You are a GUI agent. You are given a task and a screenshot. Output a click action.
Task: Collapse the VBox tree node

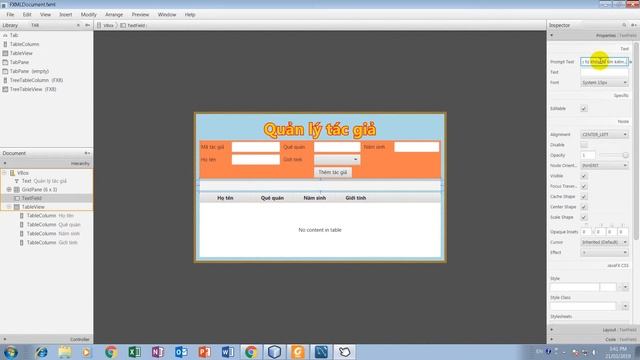pos(4,173)
